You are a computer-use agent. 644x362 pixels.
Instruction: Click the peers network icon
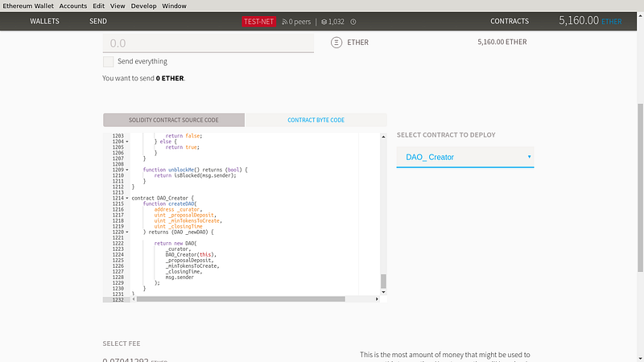(x=284, y=22)
